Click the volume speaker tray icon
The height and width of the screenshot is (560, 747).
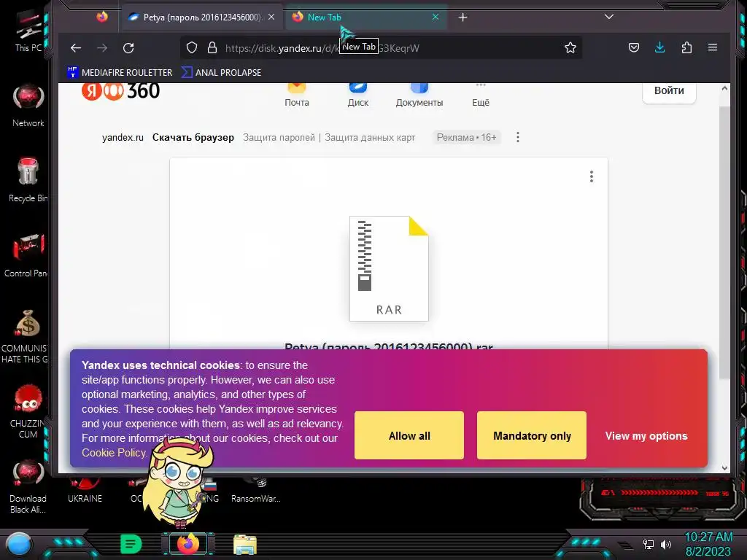(x=666, y=544)
